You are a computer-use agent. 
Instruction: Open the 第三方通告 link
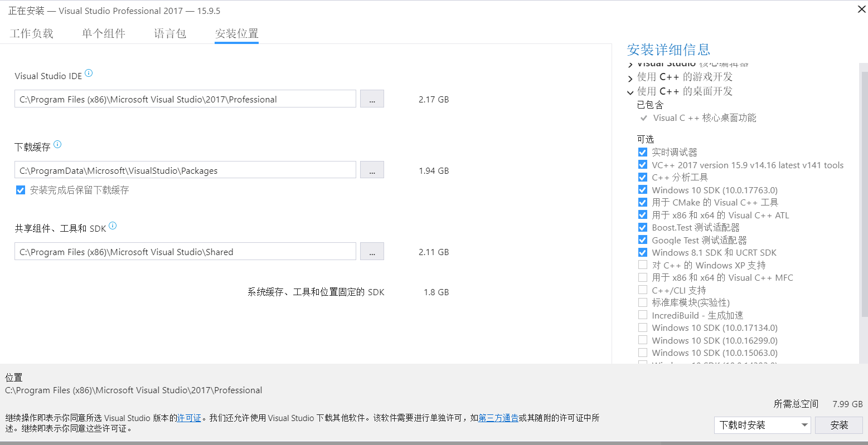point(498,418)
